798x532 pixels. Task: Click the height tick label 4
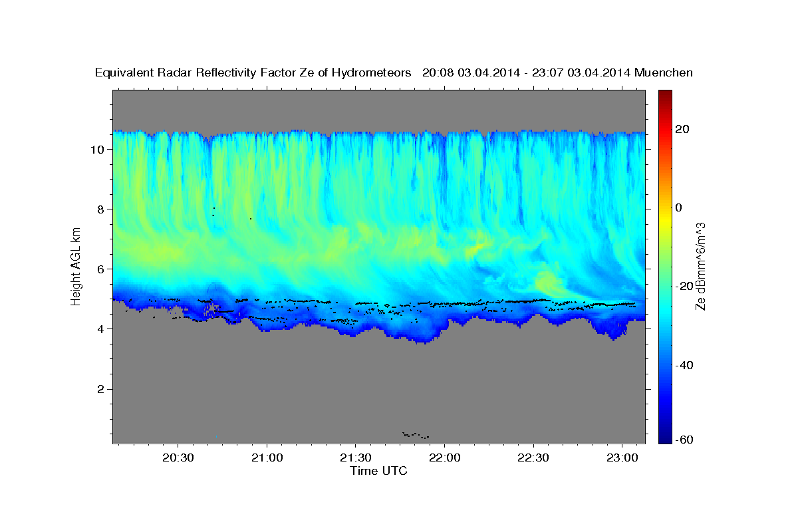click(x=102, y=329)
